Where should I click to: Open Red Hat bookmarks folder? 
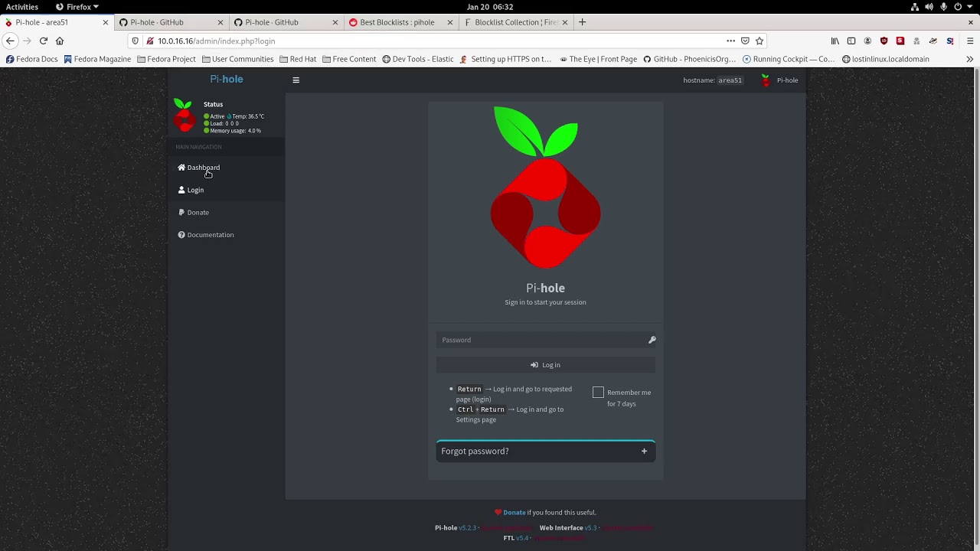point(298,59)
